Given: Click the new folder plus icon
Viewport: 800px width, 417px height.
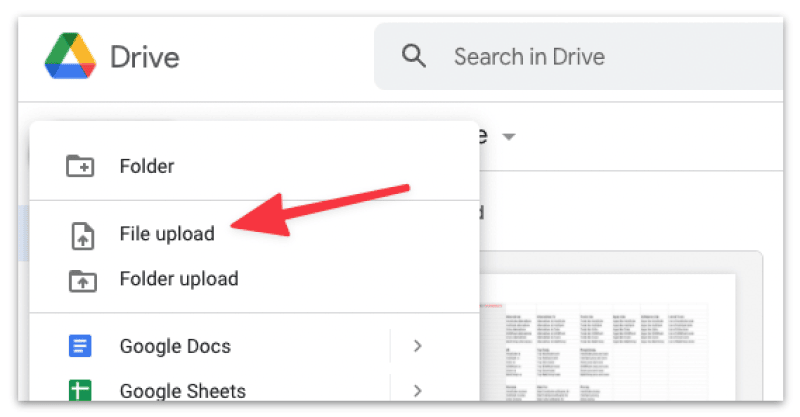Looking at the screenshot, I should (x=80, y=166).
